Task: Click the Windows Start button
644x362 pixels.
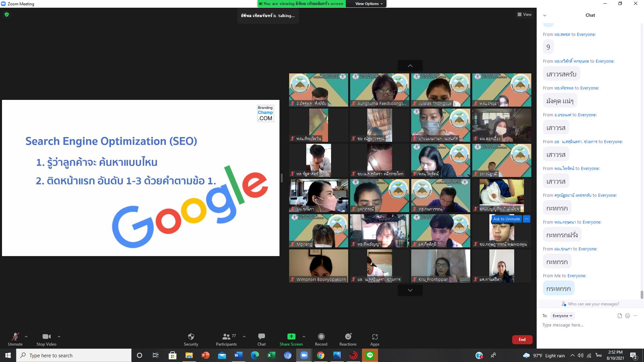Action: pyautogui.click(x=8, y=355)
